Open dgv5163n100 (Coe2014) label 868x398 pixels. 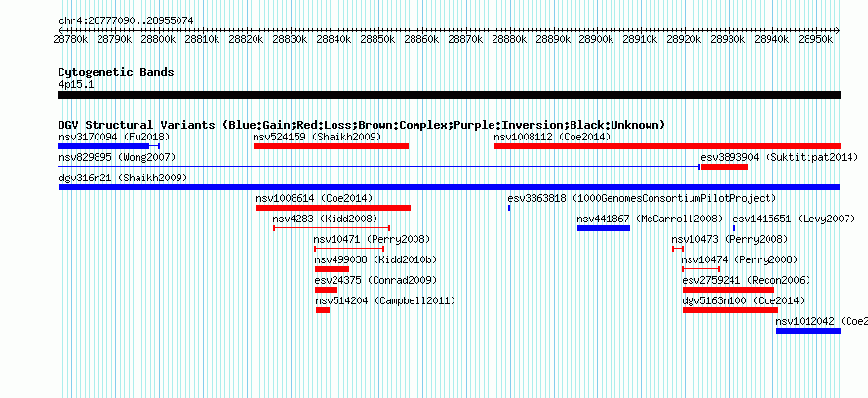click(x=743, y=300)
